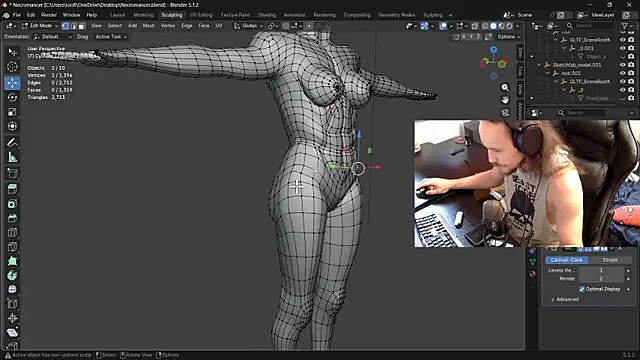Open the Orientation Default dropdown
640x360 pixels.
[x=53, y=37]
